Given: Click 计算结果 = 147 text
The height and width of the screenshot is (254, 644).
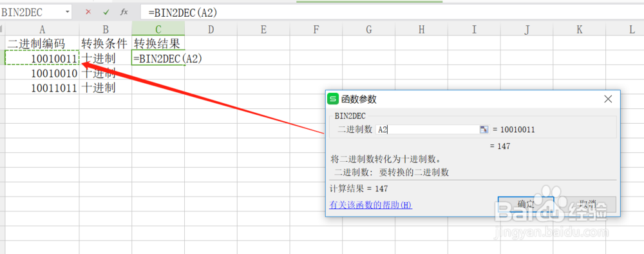Looking at the screenshot, I should [359, 189].
